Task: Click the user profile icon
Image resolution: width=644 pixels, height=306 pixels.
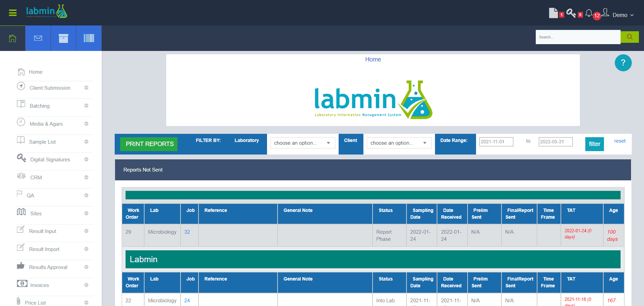Action: tap(606, 13)
